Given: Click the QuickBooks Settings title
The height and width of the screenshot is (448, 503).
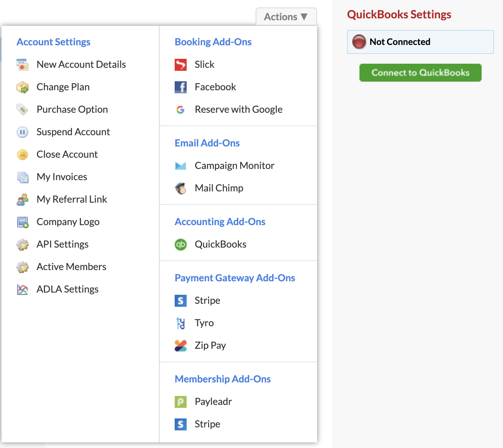Looking at the screenshot, I should pyautogui.click(x=399, y=15).
